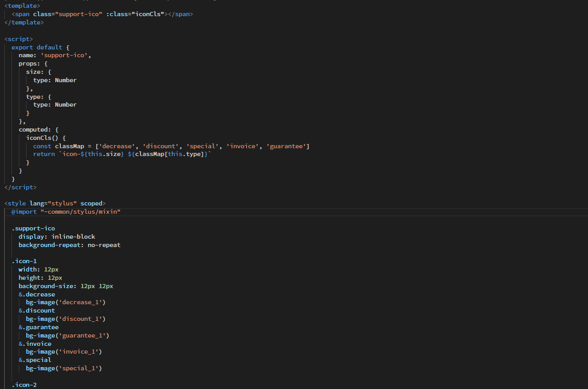This screenshot has width=588, height=389.
Task: Click the 'invoice' string in the classMap array
Action: click(242, 146)
